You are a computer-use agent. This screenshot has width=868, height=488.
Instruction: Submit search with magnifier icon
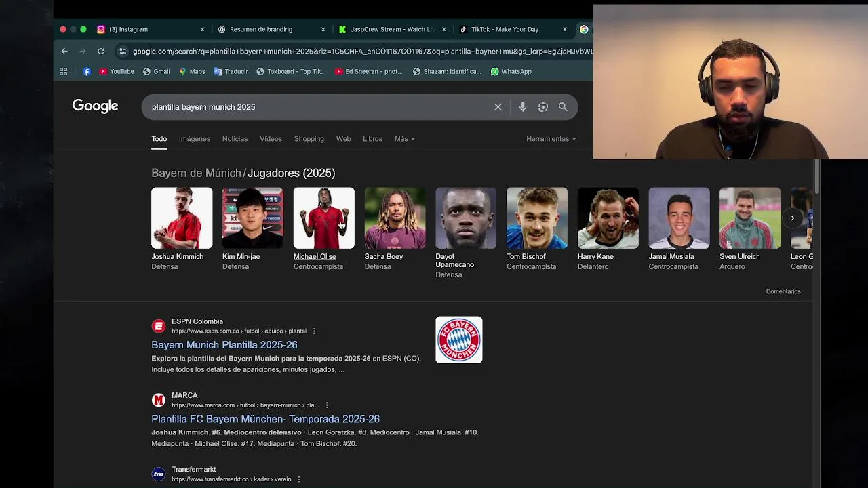pyautogui.click(x=563, y=107)
